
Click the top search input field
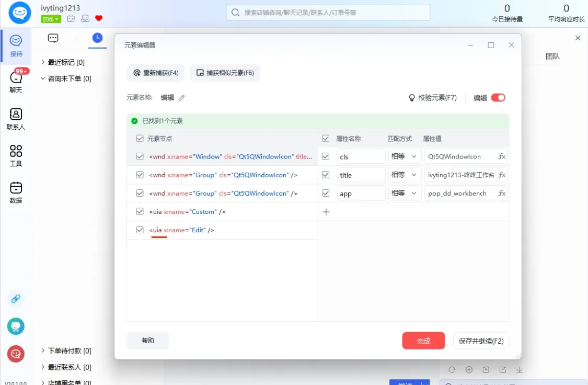point(328,13)
